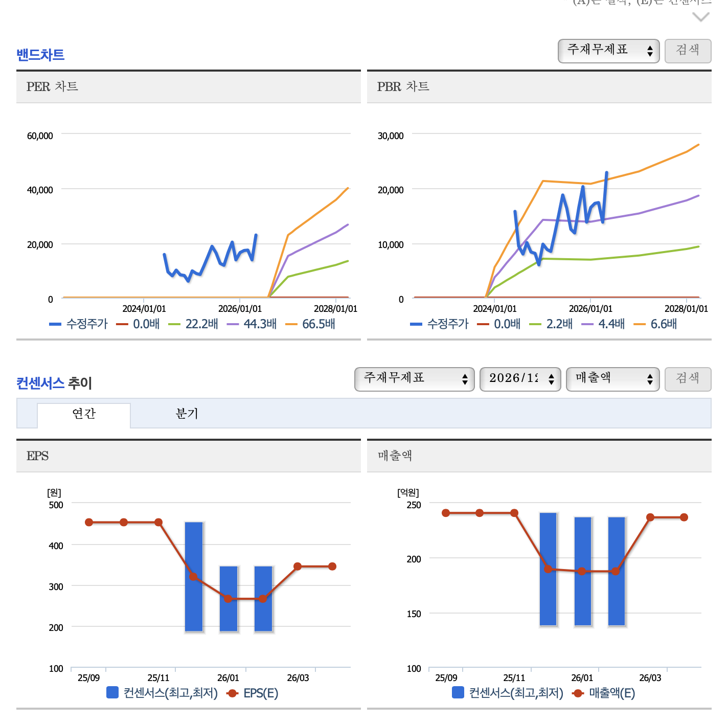Image resolution: width=728 pixels, height=724 pixels.
Task: Toggle 수정주가 legend in PER chart
Action: tap(79, 324)
